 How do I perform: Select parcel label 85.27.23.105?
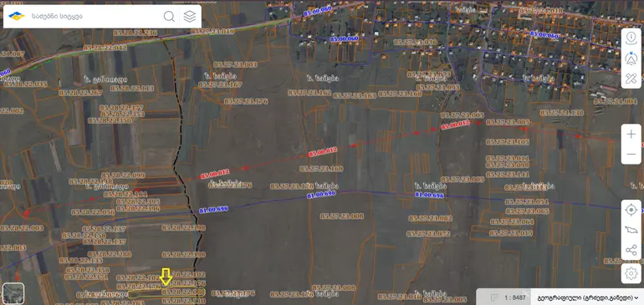pyautogui.click(x=508, y=142)
